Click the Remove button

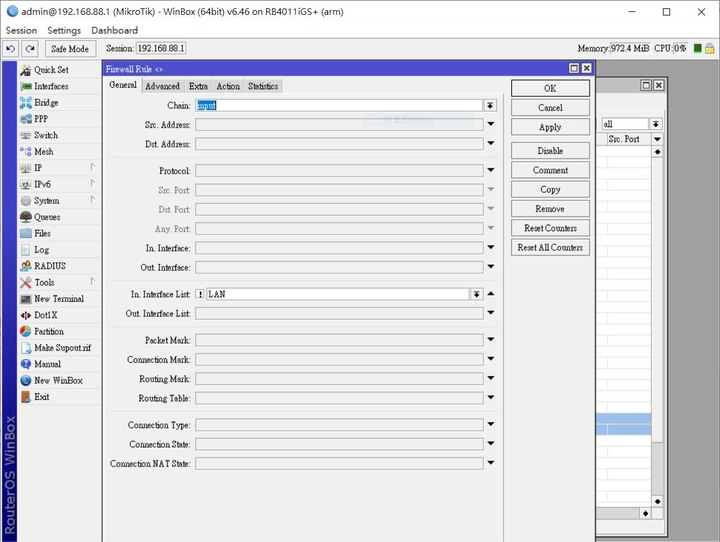[550, 209]
